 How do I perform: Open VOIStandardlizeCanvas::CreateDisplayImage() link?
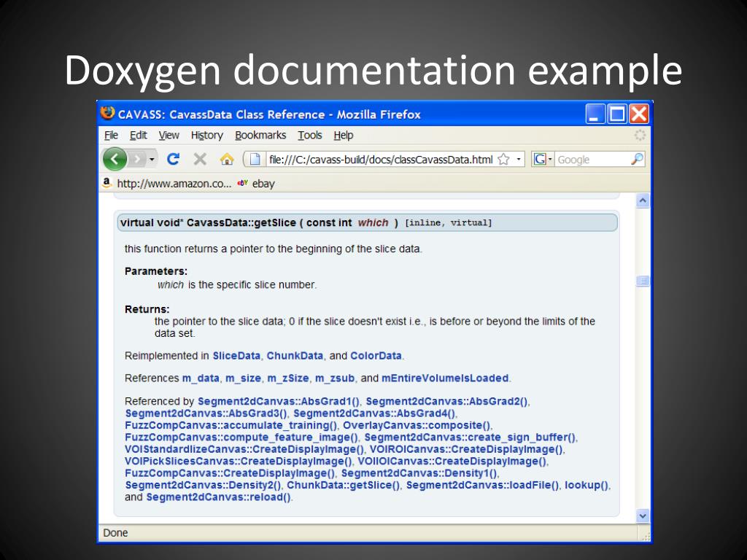click(x=244, y=449)
